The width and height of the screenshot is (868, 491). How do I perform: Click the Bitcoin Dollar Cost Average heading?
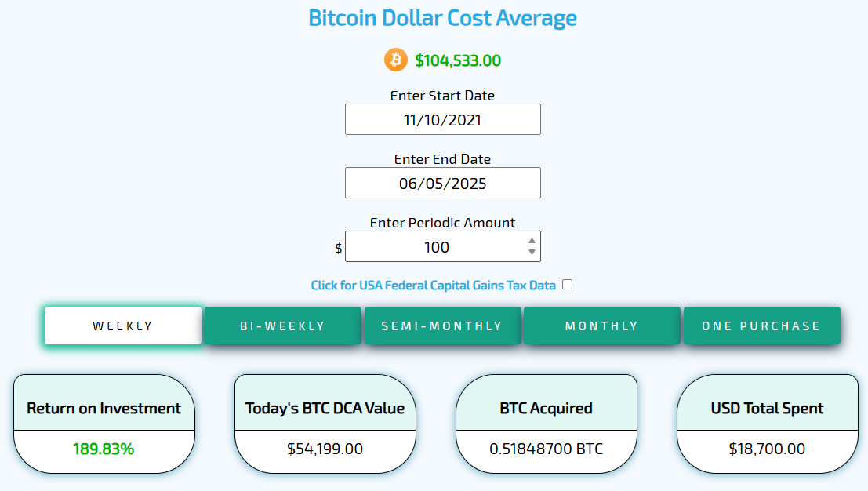pyautogui.click(x=442, y=18)
